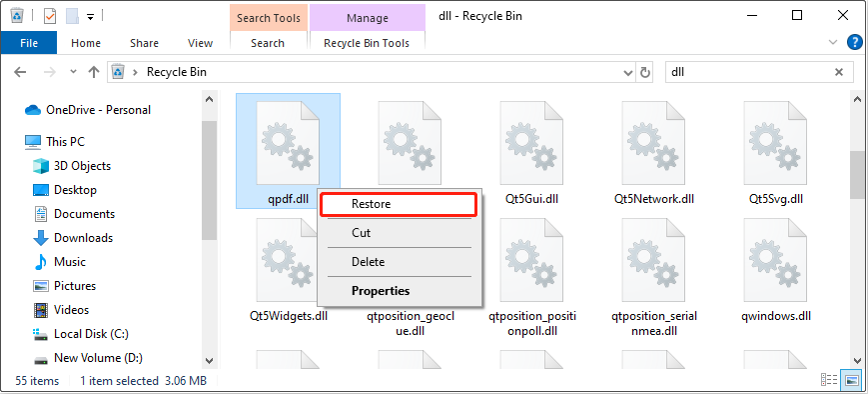This screenshot has width=868, height=394.
Task: Select the qwindows.dll file icon
Action: pyautogui.click(x=775, y=260)
